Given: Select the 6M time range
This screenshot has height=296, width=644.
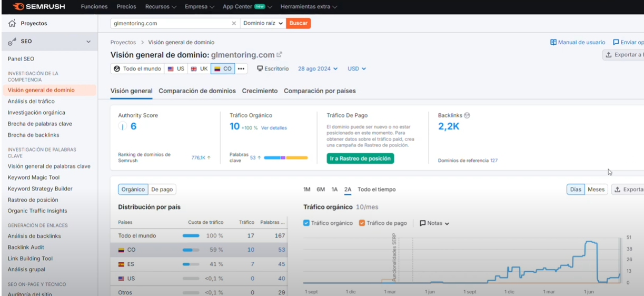Looking at the screenshot, I should [x=321, y=189].
